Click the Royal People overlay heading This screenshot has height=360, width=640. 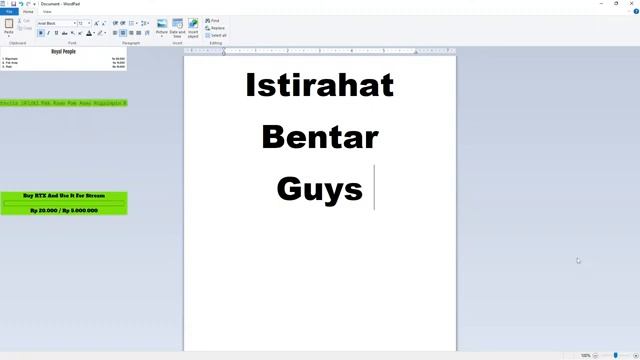63,51
